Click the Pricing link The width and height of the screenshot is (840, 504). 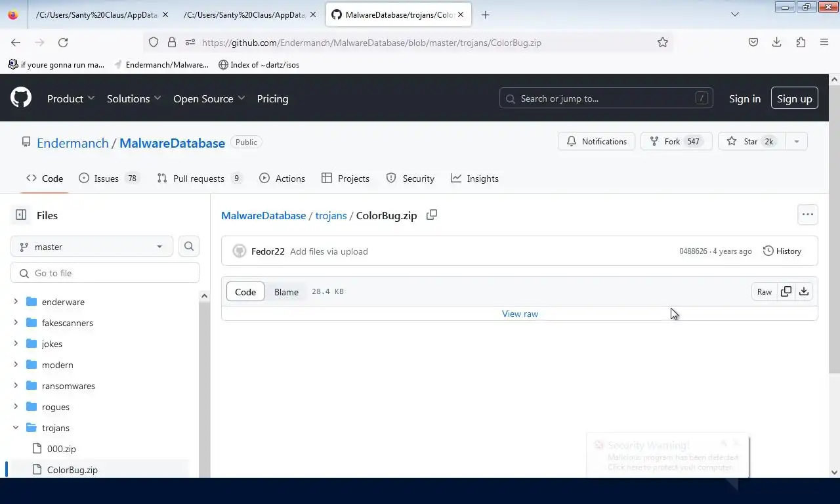point(272,98)
